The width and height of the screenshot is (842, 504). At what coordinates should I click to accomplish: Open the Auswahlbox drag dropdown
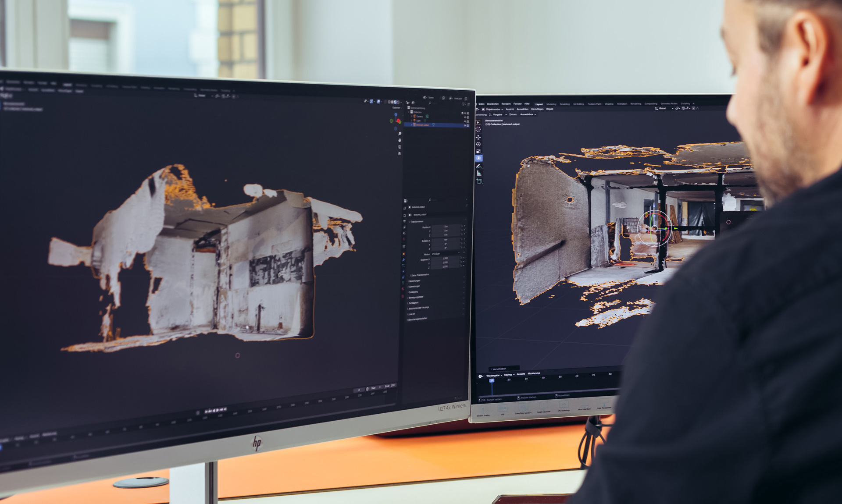[528, 114]
